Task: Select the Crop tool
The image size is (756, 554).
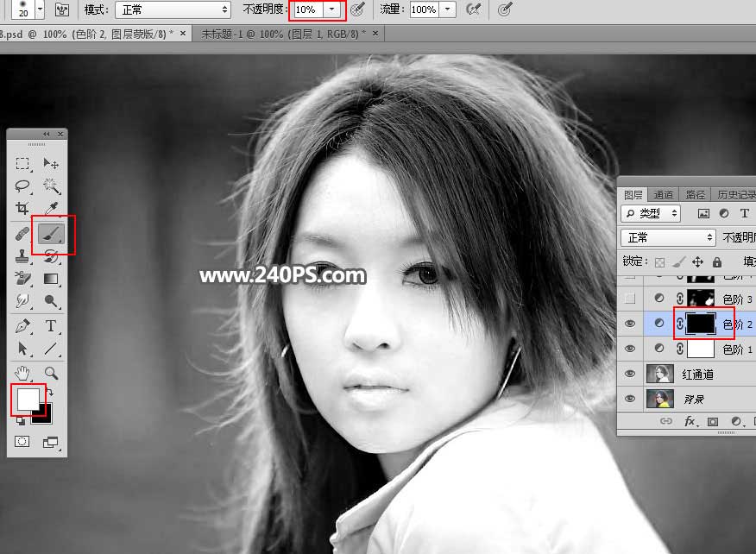Action: tap(22, 208)
